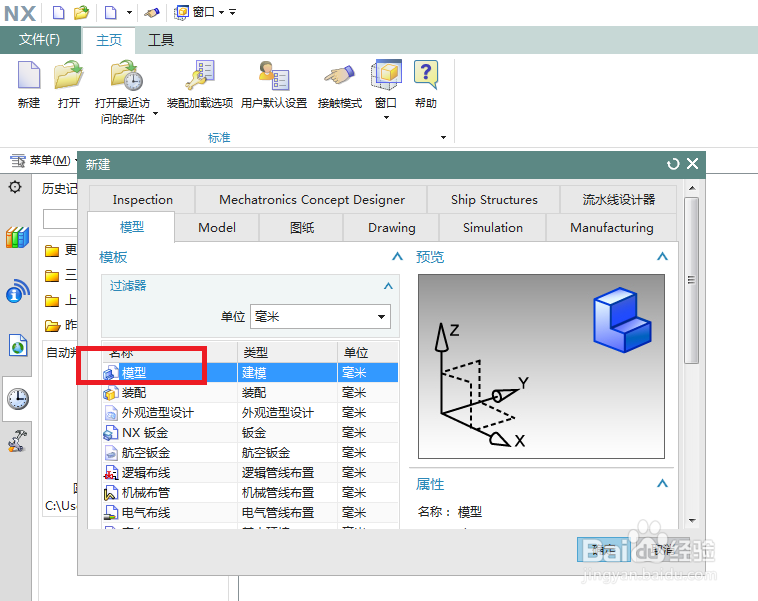Viewport: 758px width, 601px height.
Task: Open the settings gear in sidebar
Action: click(15, 187)
